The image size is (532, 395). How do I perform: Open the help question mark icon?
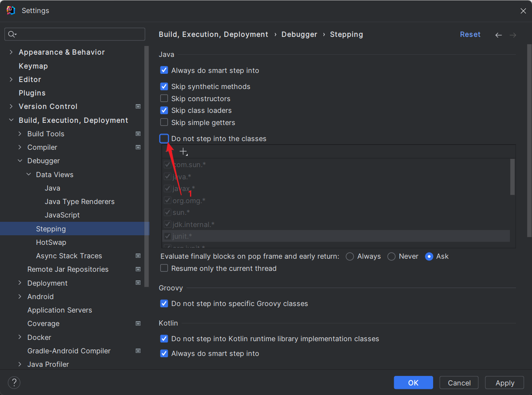(14, 382)
